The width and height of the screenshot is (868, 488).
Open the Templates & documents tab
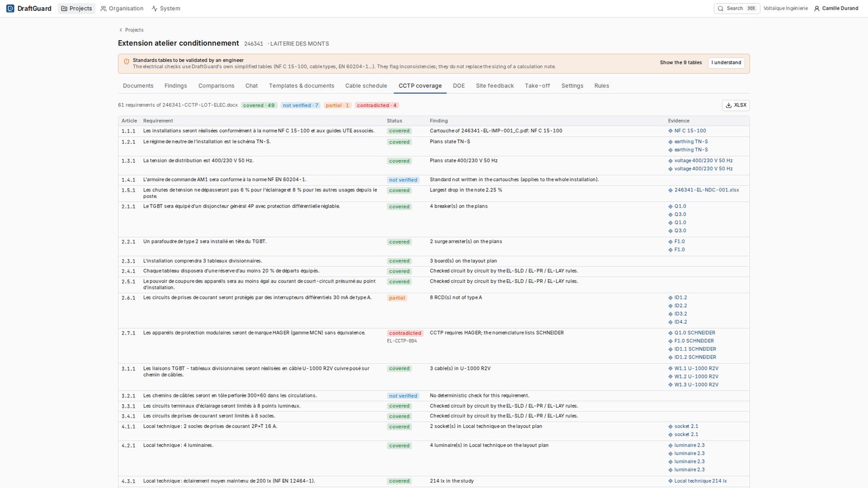click(302, 86)
